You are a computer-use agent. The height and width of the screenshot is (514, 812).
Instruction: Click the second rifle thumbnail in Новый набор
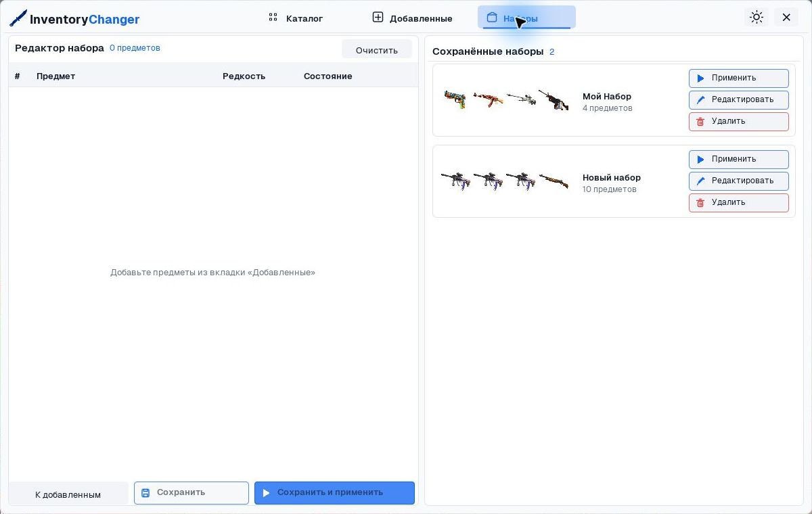point(488,181)
